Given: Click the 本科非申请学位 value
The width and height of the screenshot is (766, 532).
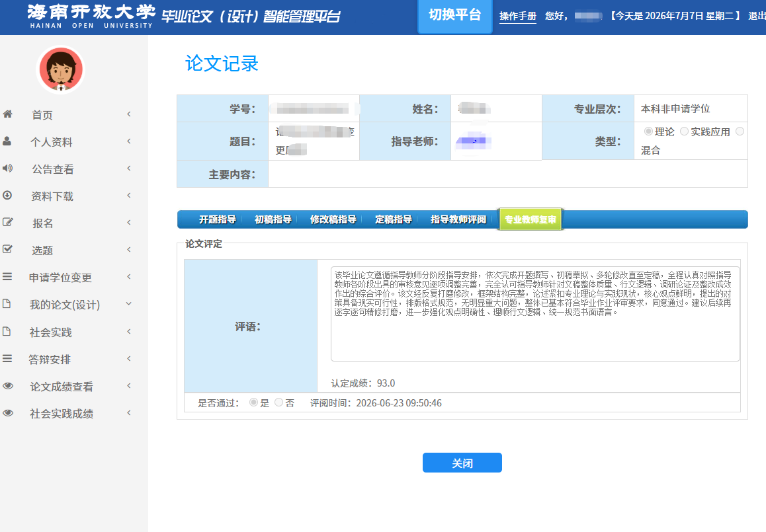Looking at the screenshot, I should click(675, 108).
